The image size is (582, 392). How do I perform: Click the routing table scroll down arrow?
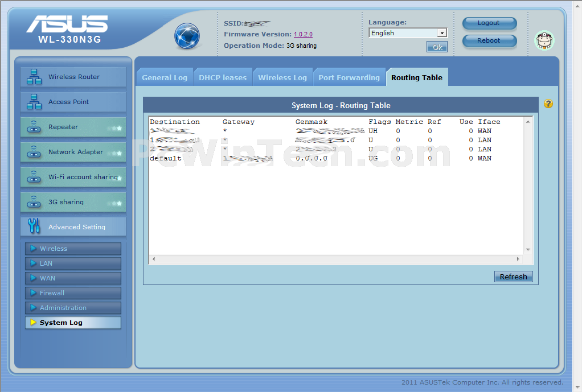coord(528,250)
